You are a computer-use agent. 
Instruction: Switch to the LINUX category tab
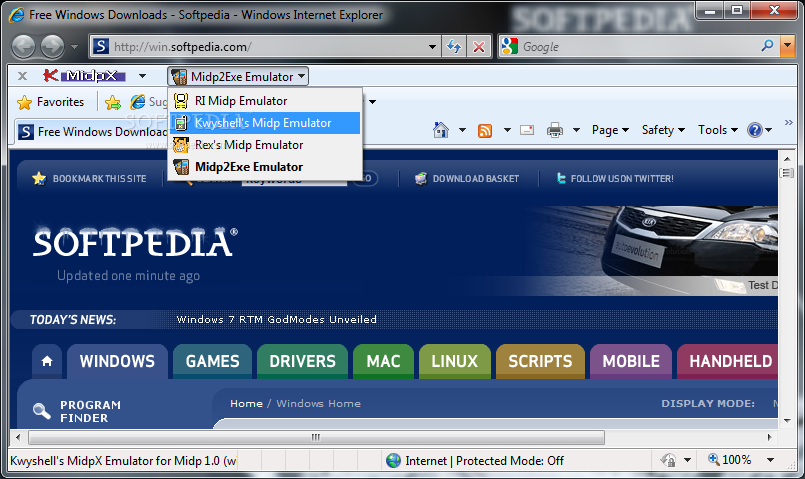(455, 361)
